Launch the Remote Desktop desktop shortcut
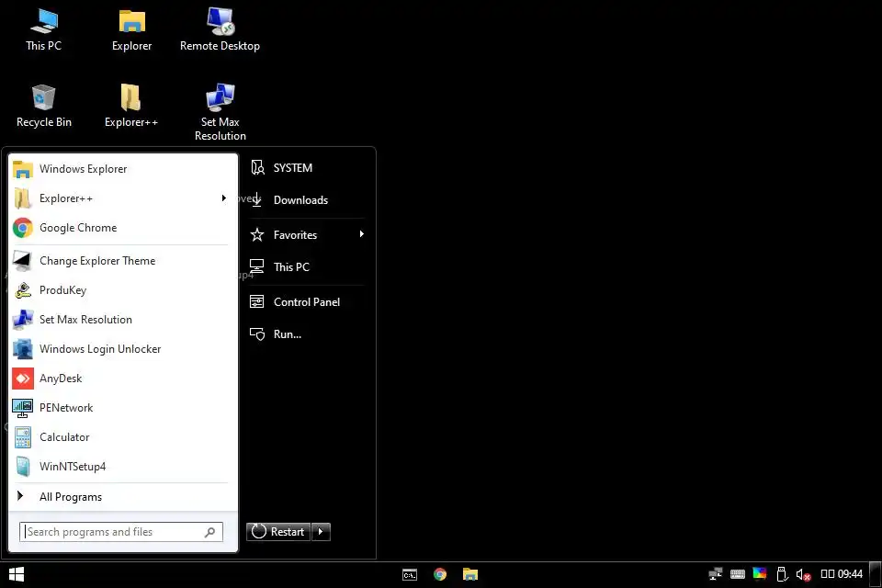 tap(220, 29)
